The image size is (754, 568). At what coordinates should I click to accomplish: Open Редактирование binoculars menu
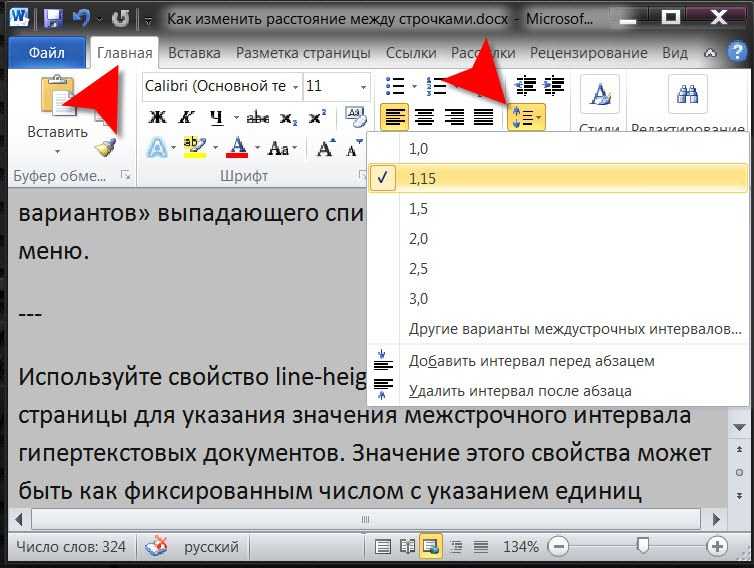coord(688,93)
